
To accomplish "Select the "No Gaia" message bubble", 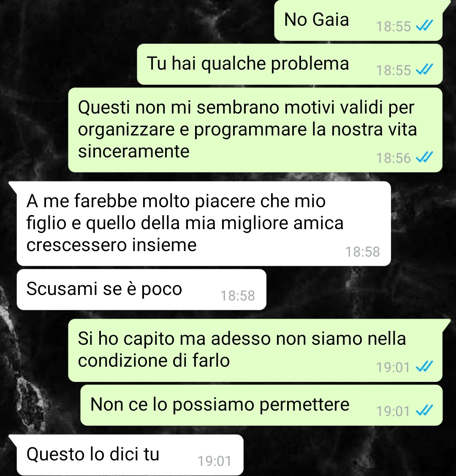I will pos(358,20).
